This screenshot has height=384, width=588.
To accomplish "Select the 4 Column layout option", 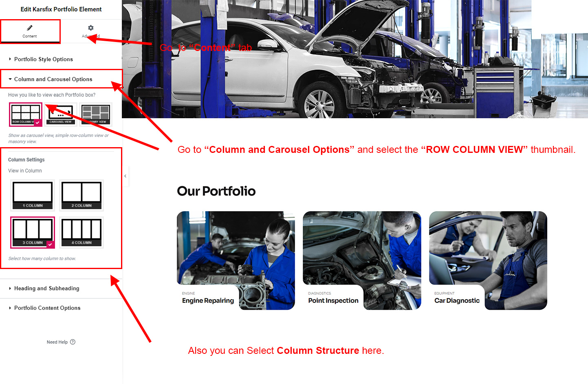I will [81, 232].
